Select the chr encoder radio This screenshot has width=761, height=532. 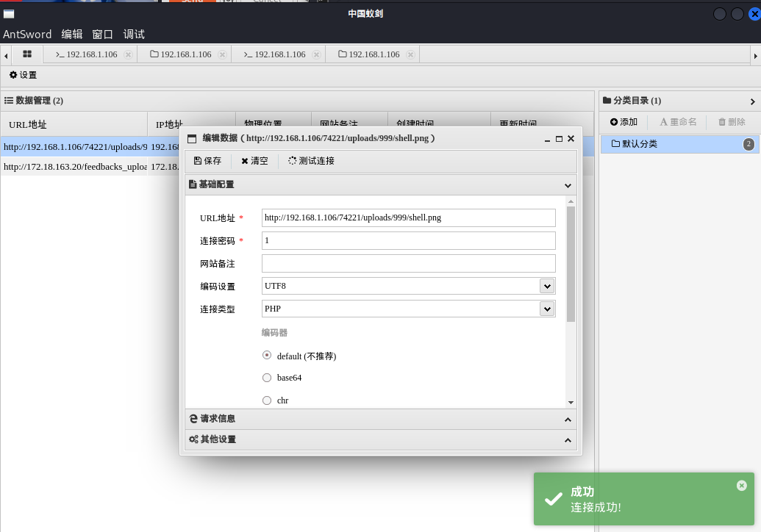[267, 400]
